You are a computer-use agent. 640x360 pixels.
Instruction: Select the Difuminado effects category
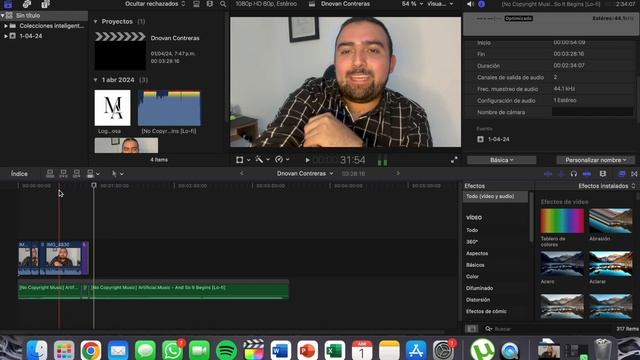pyautogui.click(x=479, y=288)
